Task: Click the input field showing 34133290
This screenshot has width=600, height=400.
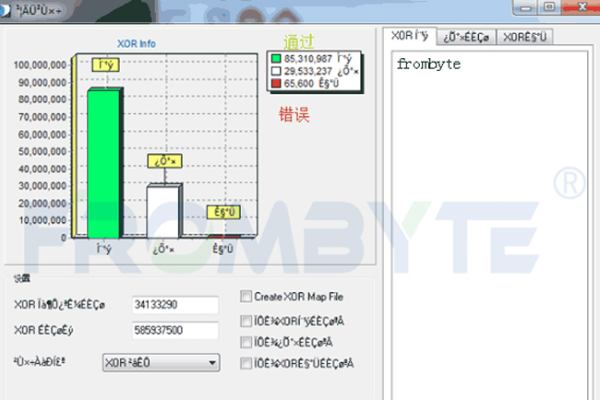Action: (x=174, y=304)
